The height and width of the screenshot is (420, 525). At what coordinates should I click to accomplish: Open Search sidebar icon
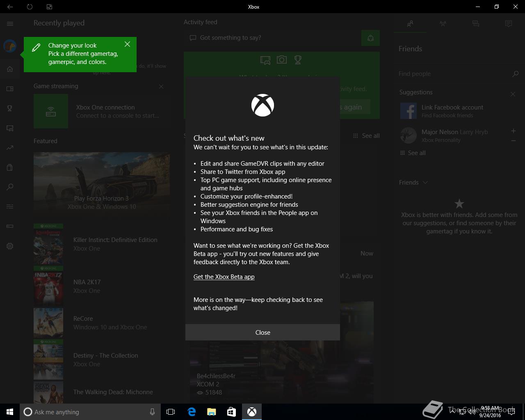click(10, 187)
